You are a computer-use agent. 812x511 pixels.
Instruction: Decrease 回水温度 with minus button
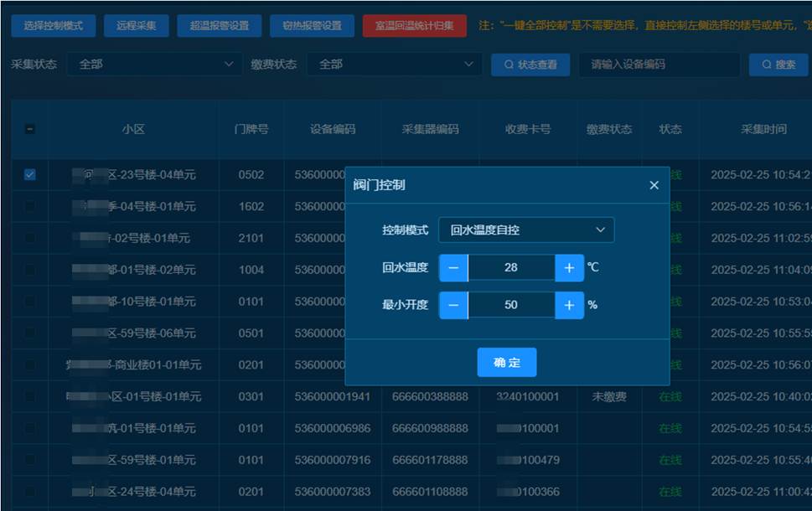(x=453, y=268)
